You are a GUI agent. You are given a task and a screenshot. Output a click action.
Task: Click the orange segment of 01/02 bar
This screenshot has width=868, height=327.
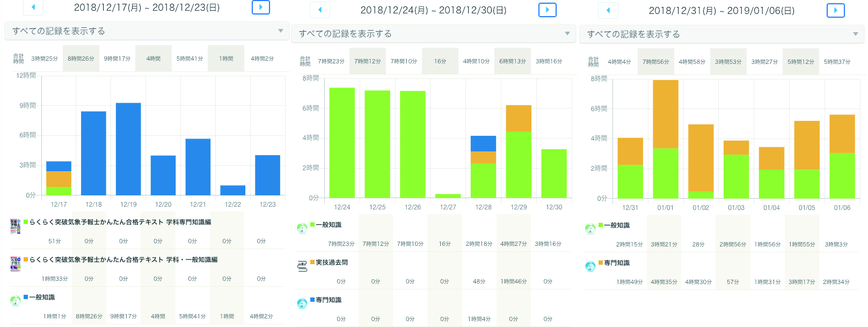click(701, 158)
